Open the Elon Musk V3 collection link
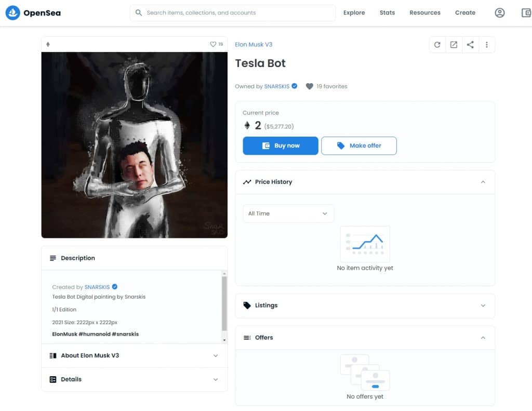 254,45
